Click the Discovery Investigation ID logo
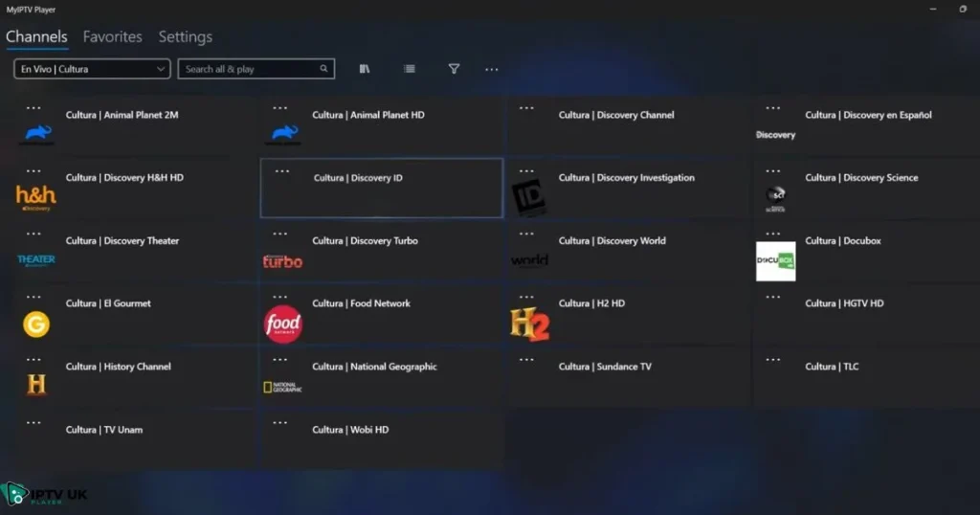980x515 pixels. pyautogui.click(x=529, y=197)
